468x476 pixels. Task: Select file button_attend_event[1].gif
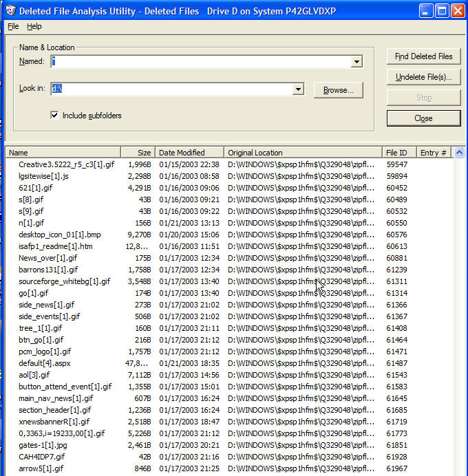tap(65, 387)
